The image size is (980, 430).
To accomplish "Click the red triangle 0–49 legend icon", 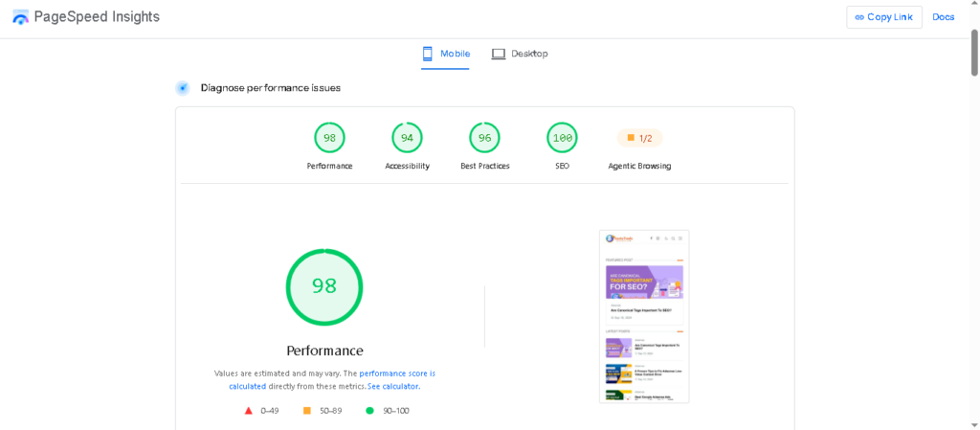I will click(248, 411).
